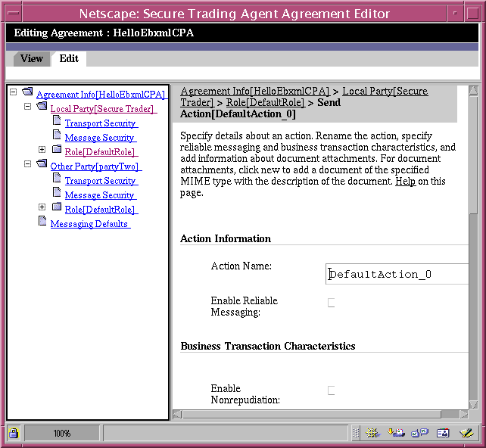This screenshot has width=486, height=448.
Task: Open Composer pencil icon in component bar
Action: pyautogui.click(x=466, y=433)
